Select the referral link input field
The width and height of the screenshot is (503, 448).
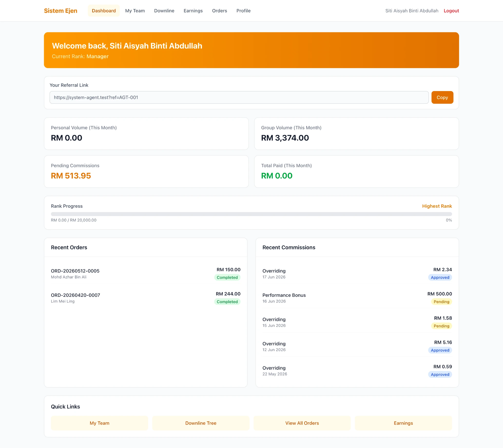coord(239,97)
